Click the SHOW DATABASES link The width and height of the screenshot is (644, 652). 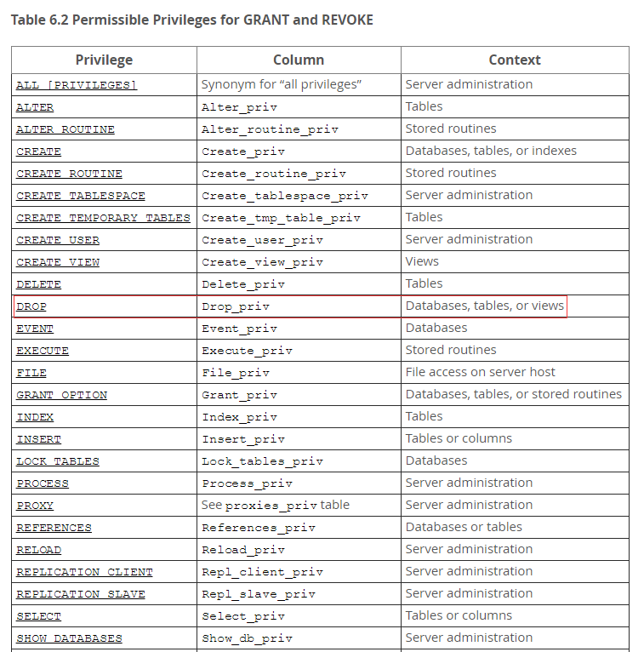(69, 638)
